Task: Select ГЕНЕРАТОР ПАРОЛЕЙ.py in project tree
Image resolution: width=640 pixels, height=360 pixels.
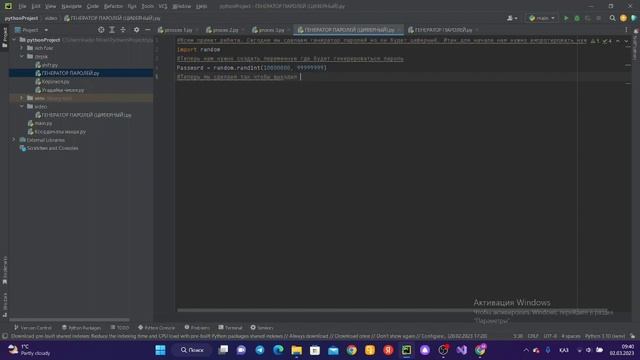Action: (67, 73)
